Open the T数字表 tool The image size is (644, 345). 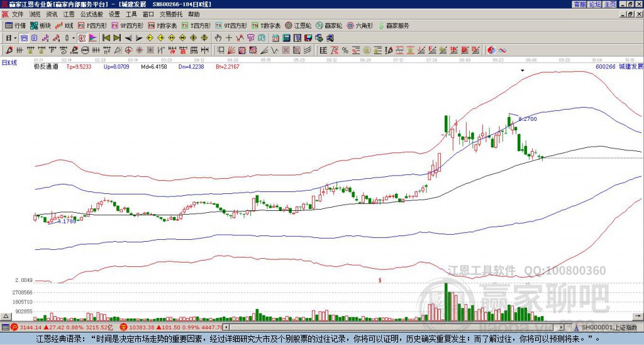tap(266, 25)
